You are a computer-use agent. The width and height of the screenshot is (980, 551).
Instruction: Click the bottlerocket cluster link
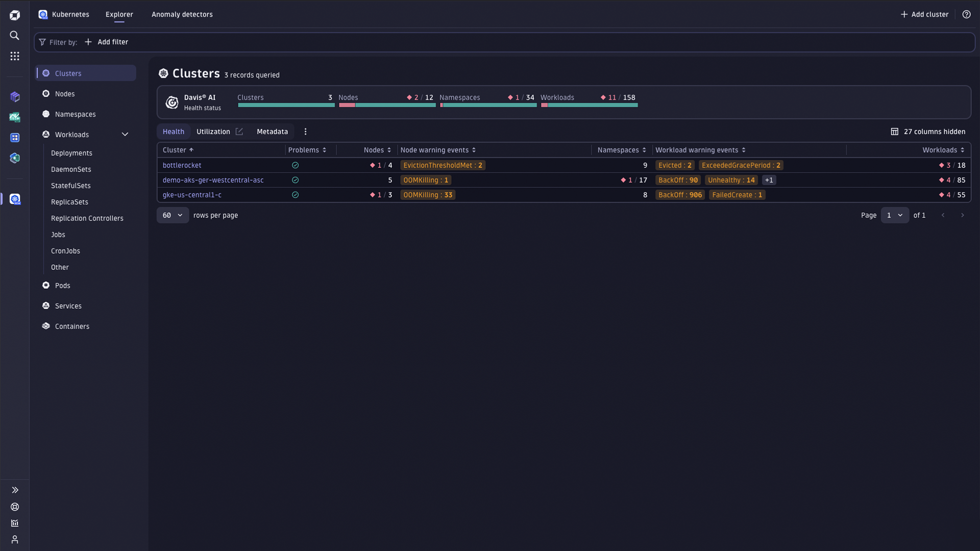tap(182, 165)
